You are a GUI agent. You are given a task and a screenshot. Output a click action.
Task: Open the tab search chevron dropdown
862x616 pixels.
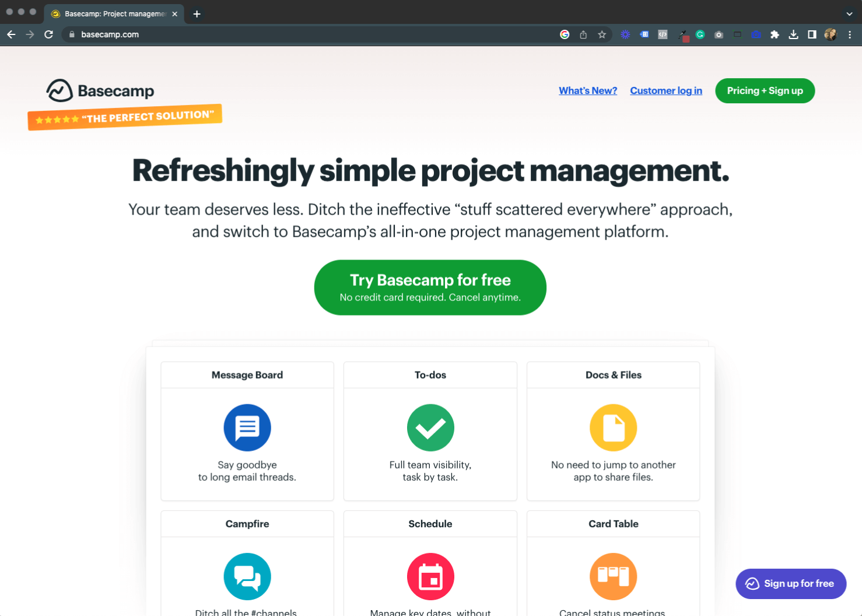[x=849, y=13]
